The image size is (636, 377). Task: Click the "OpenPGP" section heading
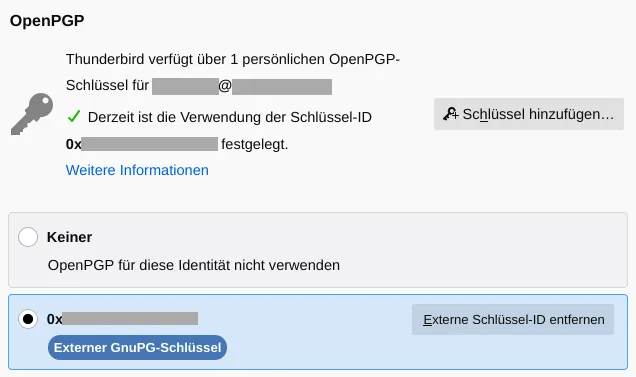point(47,21)
